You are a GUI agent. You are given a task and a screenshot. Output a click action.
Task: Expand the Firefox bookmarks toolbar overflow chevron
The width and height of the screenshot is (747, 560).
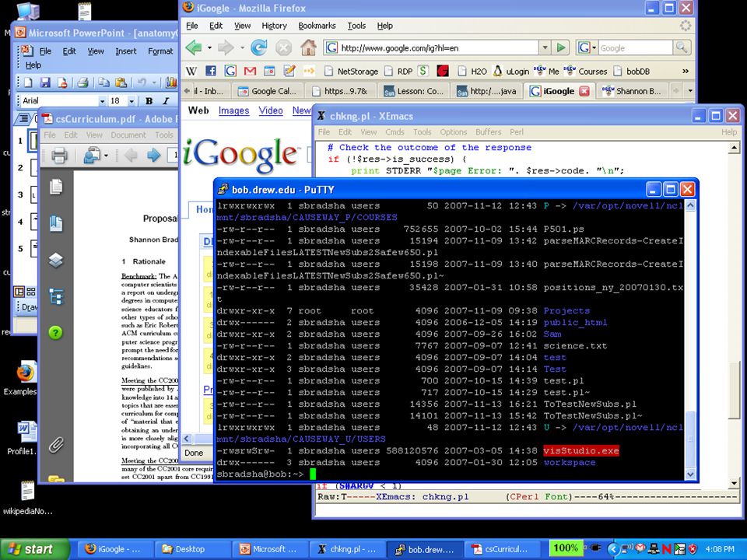(686, 72)
